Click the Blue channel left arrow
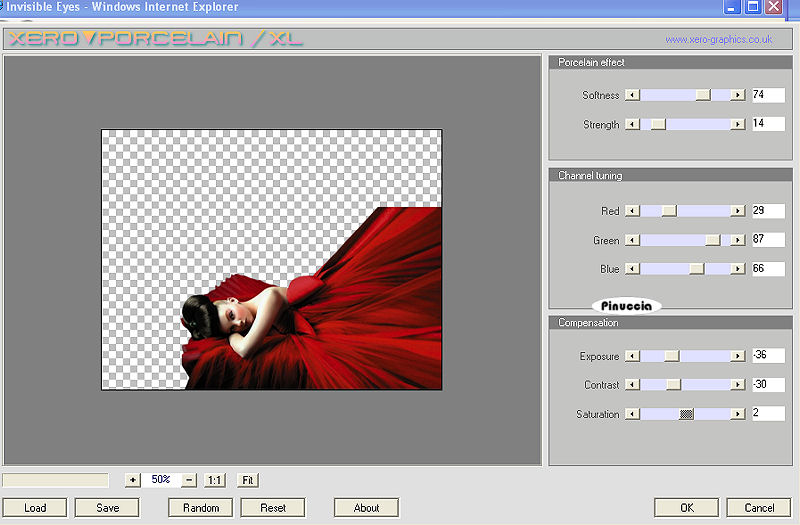 click(633, 269)
